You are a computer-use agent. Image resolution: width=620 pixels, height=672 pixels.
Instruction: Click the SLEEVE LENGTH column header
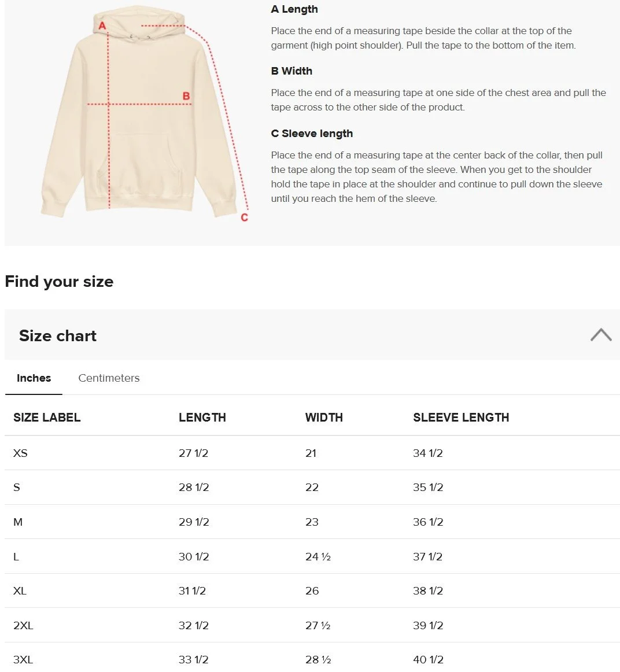tap(461, 418)
